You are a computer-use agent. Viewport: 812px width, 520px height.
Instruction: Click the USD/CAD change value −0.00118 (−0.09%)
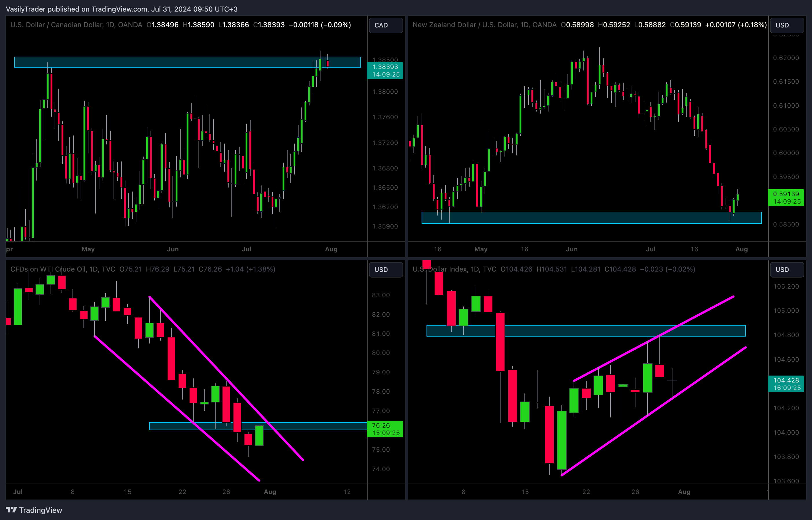pyautogui.click(x=320, y=25)
